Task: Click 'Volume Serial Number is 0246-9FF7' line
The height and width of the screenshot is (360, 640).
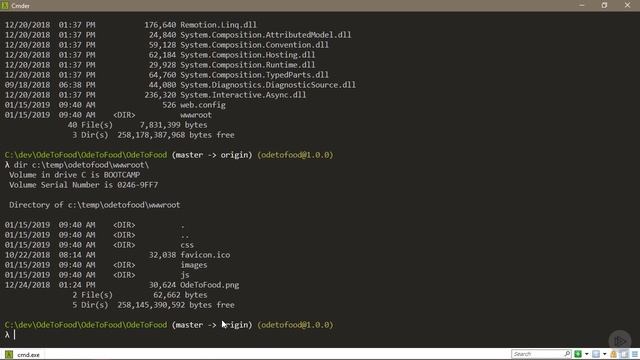Action: point(84,185)
